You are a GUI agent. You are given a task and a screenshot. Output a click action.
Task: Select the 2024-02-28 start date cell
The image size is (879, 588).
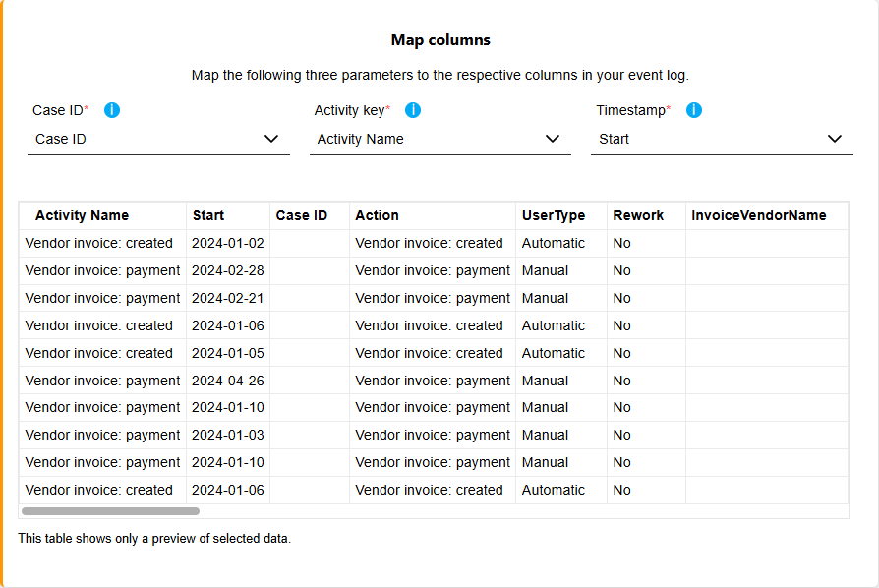click(x=228, y=270)
